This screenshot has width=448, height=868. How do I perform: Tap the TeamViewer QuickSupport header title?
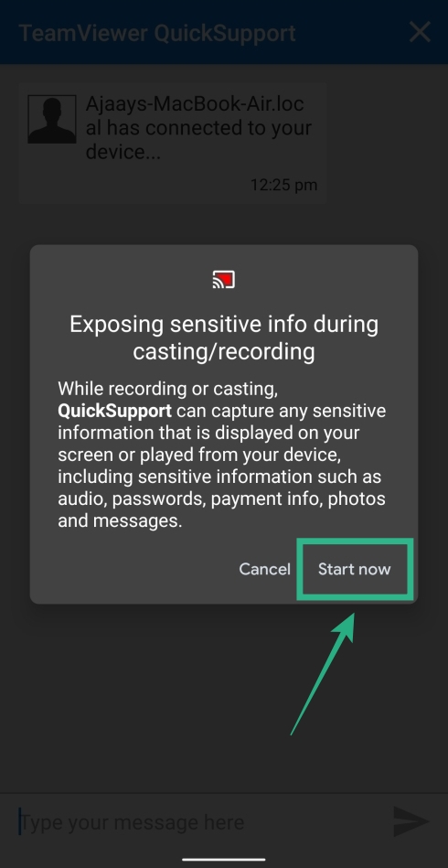(x=157, y=33)
